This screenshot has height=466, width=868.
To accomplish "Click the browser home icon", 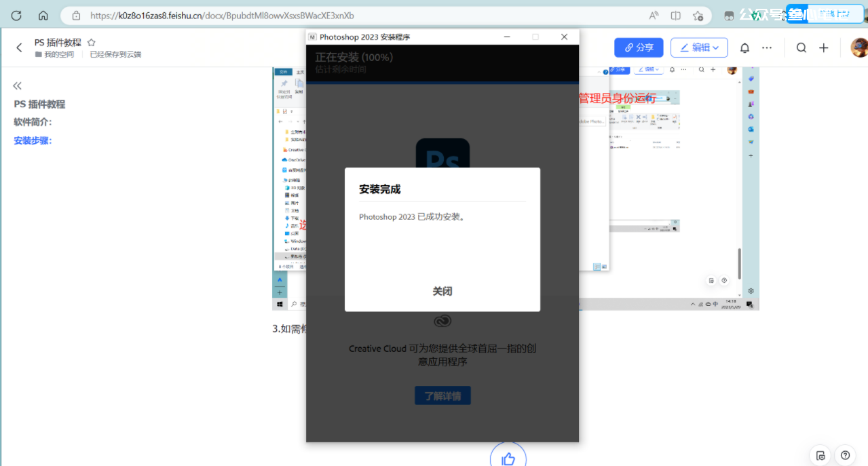I will coord(43,15).
